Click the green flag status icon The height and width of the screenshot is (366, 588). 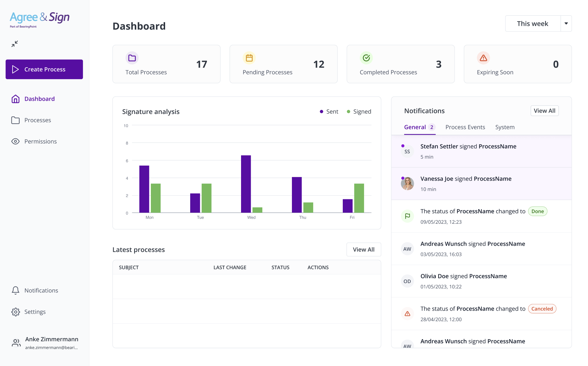point(407,216)
